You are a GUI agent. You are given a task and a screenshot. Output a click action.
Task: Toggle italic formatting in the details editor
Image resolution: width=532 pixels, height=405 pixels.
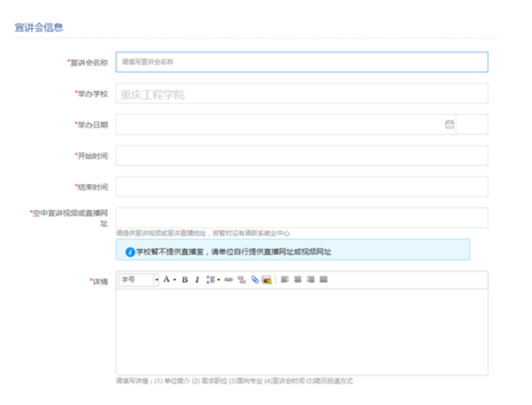197,280
